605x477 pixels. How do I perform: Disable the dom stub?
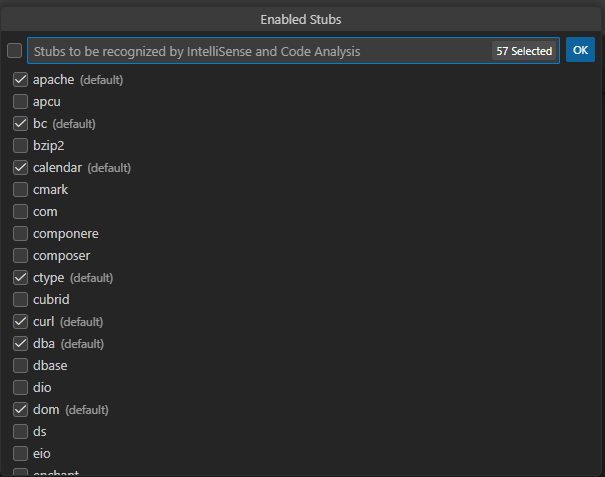point(20,409)
